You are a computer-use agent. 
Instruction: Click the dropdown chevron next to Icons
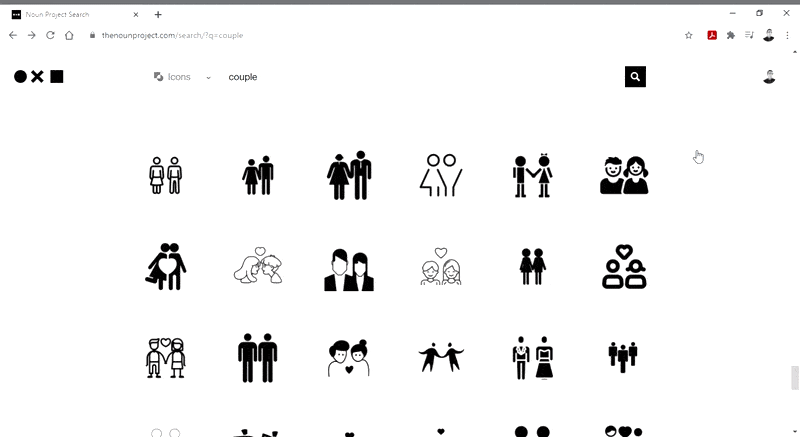click(x=208, y=78)
